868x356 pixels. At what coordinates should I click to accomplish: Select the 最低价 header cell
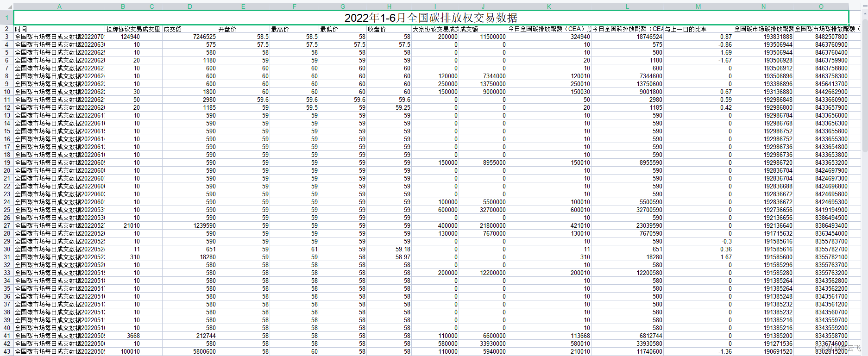pyautogui.click(x=343, y=29)
